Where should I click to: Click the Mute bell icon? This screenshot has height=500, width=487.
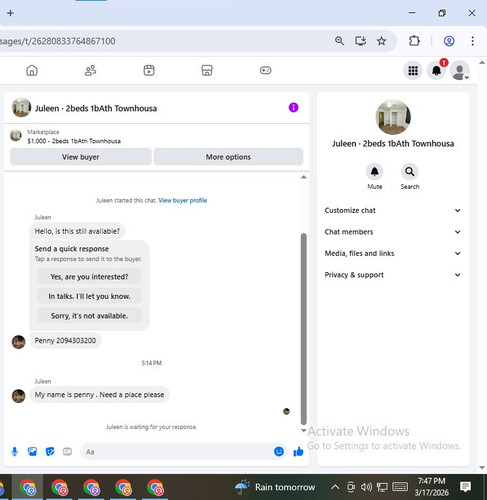click(x=375, y=172)
